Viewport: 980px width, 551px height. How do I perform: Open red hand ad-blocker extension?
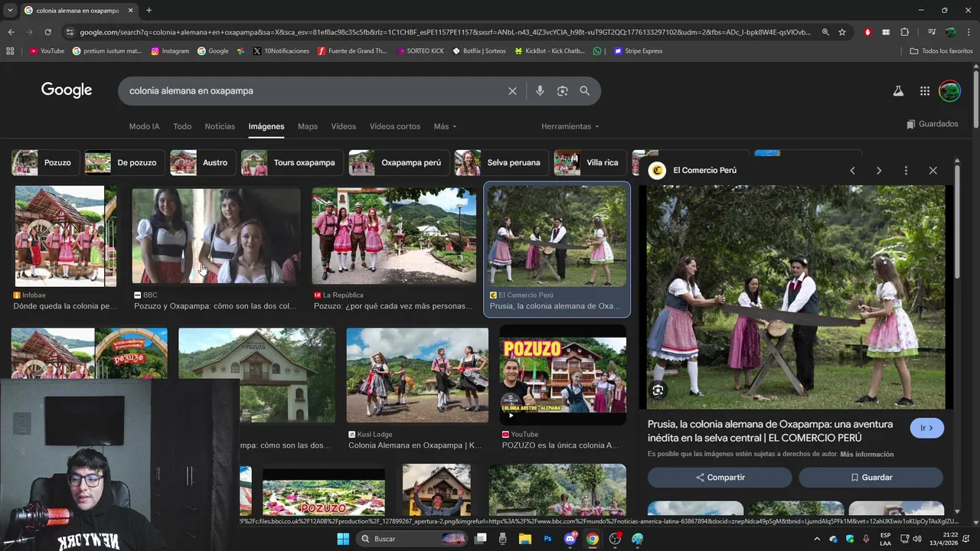[867, 32]
